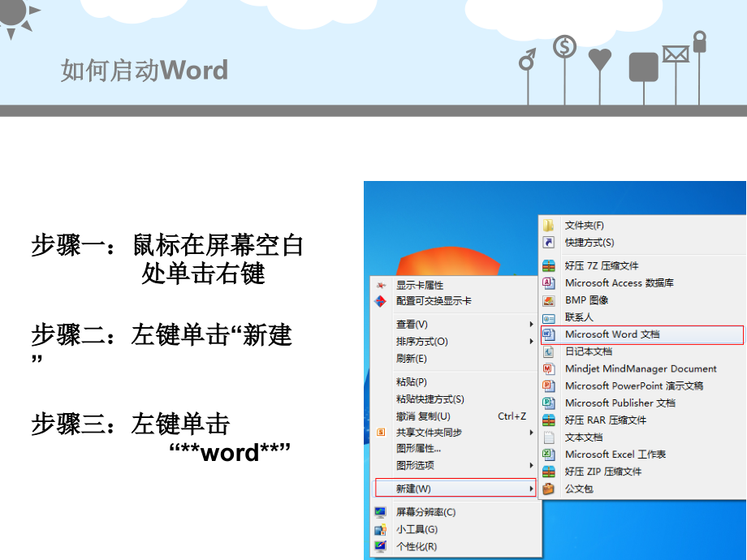Click the 好压 RAR 压缩文件 icon
The height and width of the screenshot is (560, 747).
pos(549,420)
